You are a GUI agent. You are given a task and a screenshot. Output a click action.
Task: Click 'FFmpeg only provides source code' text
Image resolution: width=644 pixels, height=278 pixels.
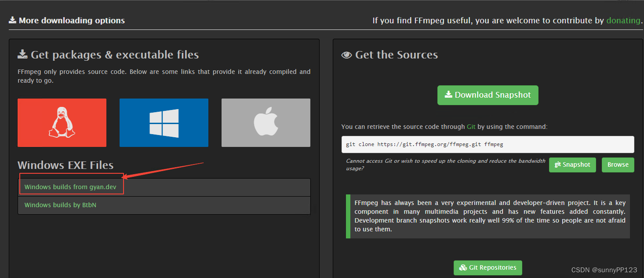tap(164, 76)
